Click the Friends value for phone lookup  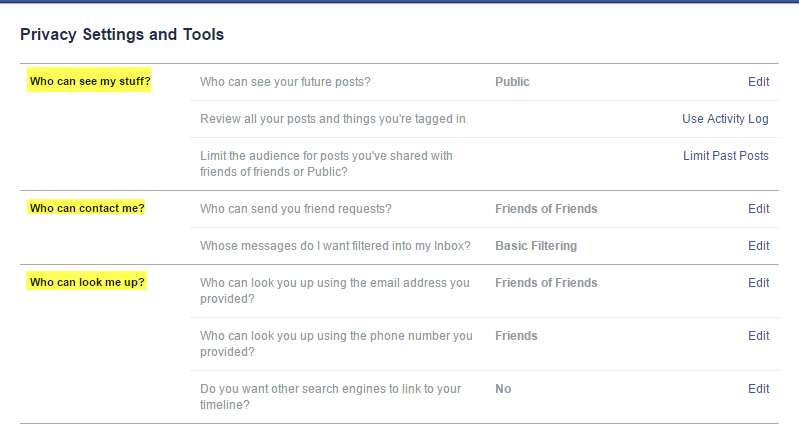516,336
